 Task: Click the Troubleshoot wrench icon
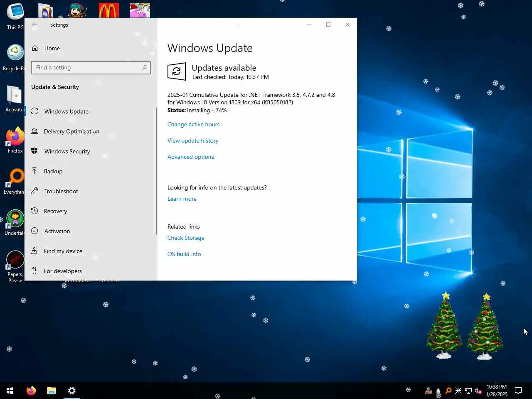[35, 191]
